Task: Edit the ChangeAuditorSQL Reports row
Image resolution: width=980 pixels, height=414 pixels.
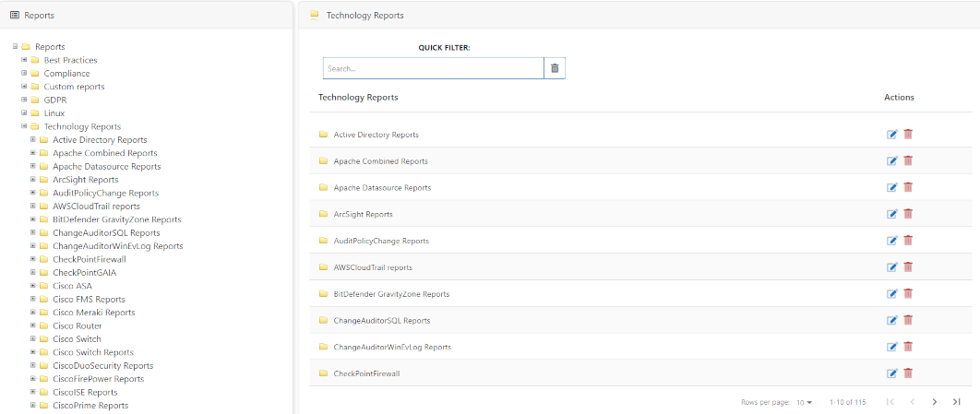Action: point(892,320)
